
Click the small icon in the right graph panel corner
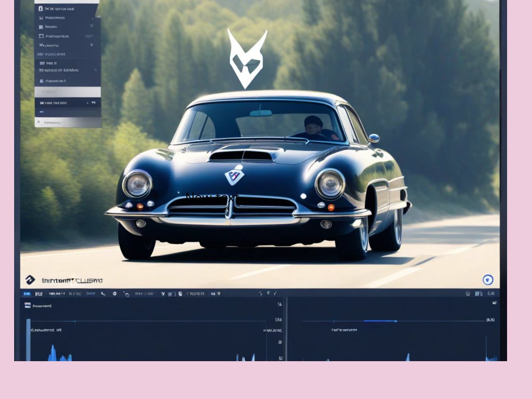(494, 302)
